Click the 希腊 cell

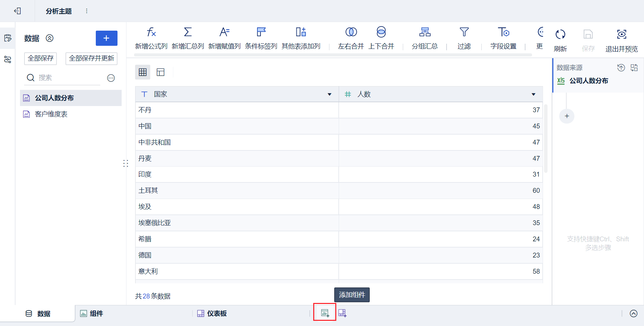237,239
